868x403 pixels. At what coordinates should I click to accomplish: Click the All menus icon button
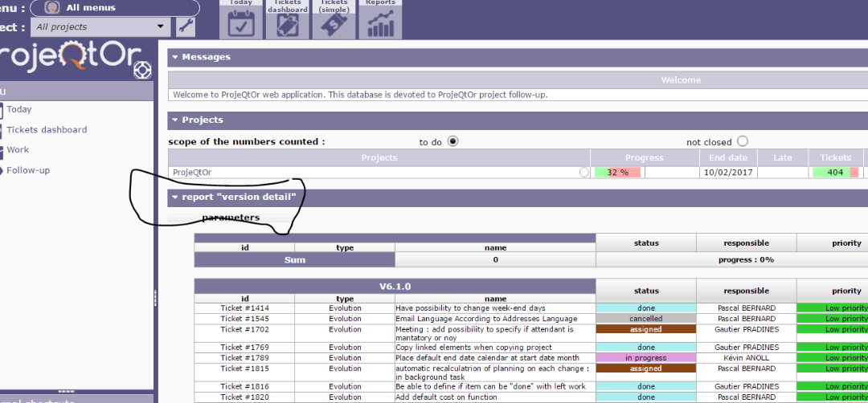tap(52, 7)
